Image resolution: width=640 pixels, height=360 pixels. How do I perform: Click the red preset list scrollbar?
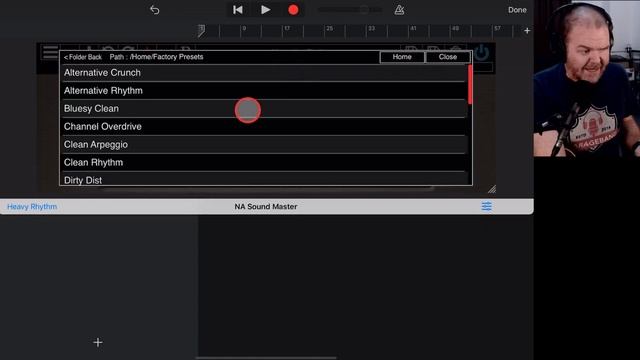point(470,84)
